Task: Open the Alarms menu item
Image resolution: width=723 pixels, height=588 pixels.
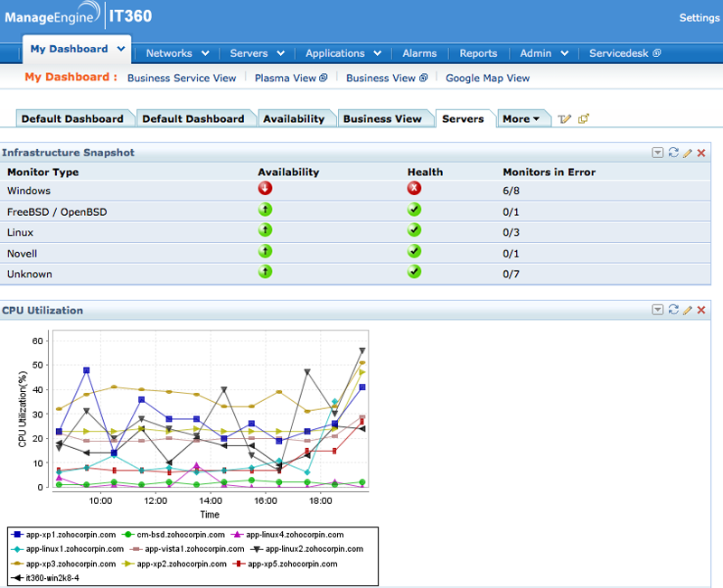Action: click(419, 53)
